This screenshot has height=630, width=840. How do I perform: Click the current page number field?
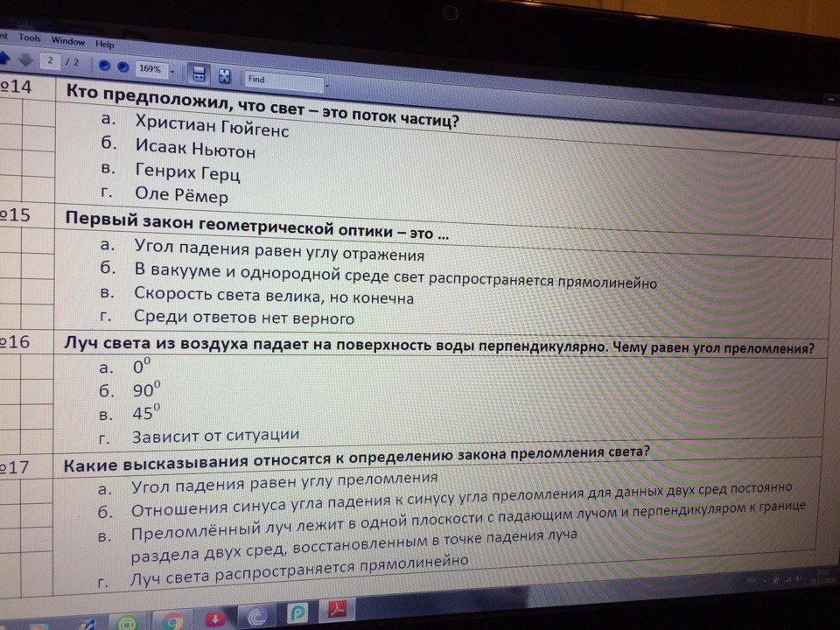click(x=51, y=61)
